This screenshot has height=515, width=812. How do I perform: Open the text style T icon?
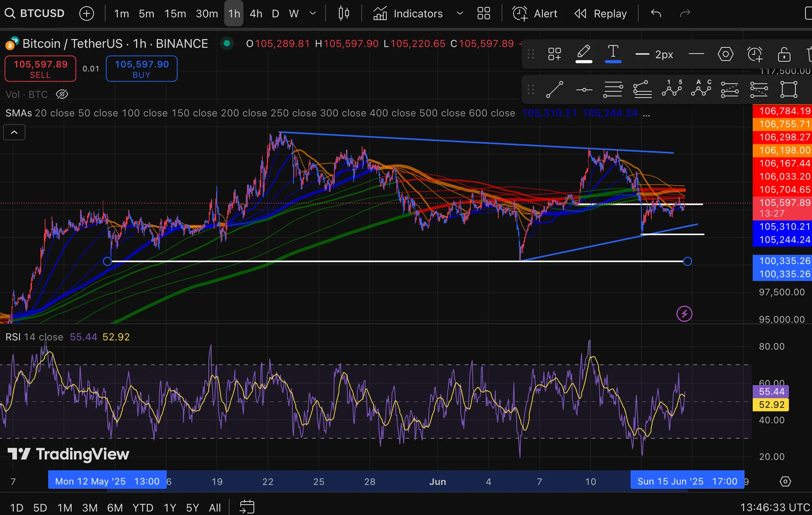[613, 53]
